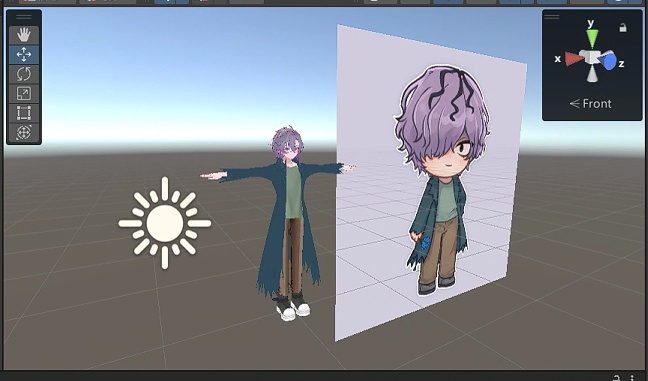Select the Directional Light sun icon
Image resolution: width=648 pixels, height=381 pixels.
click(x=165, y=223)
